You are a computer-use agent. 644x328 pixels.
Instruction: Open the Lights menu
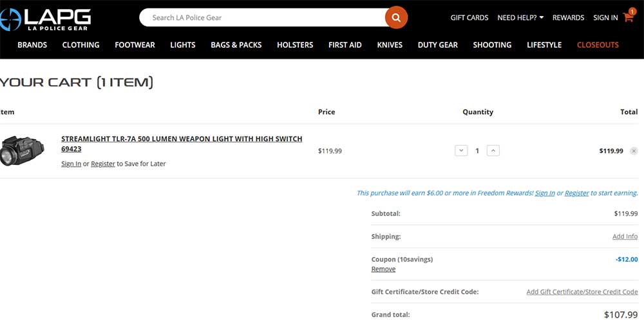coord(183,45)
